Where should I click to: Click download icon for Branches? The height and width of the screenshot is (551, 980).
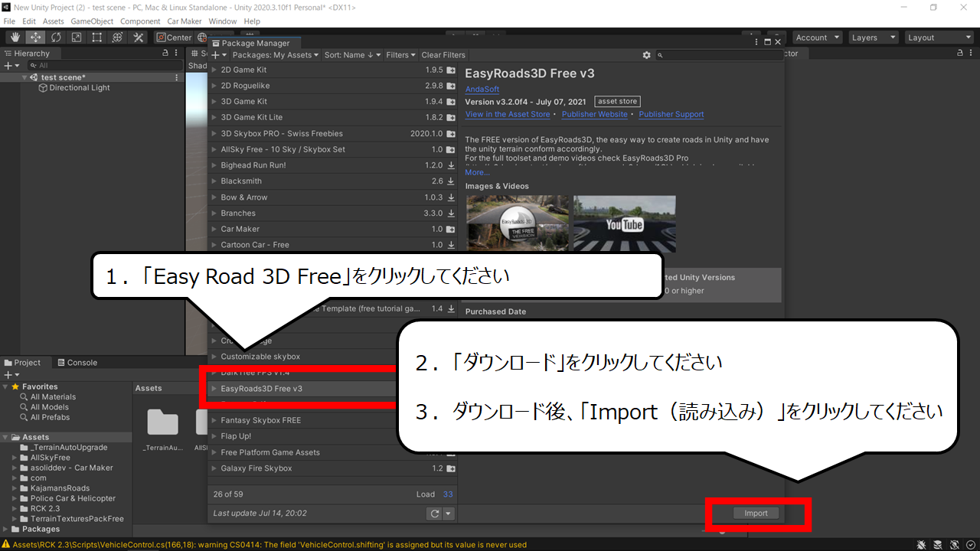tap(451, 214)
